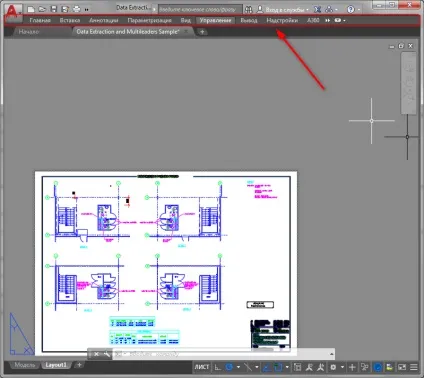Viewport: 424px width, 378px height.
Task: Click the second annotation scale figure icon
Action: (x=321, y=367)
